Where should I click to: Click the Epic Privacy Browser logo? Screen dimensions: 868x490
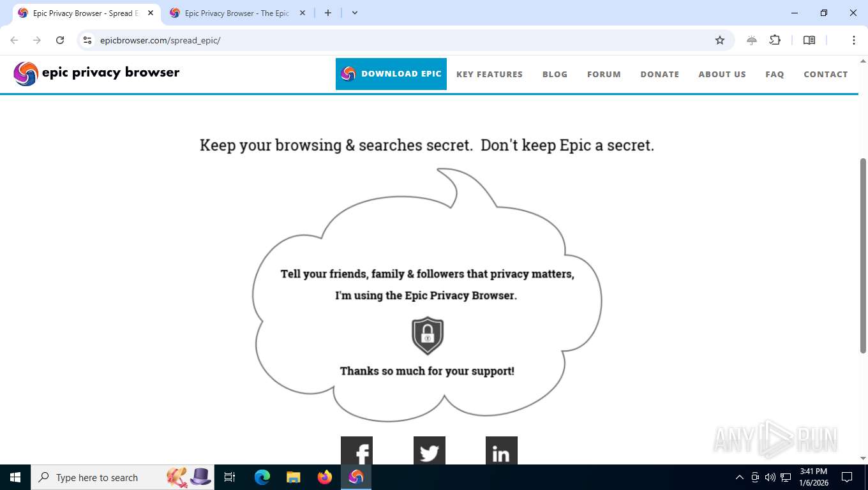[x=96, y=73]
